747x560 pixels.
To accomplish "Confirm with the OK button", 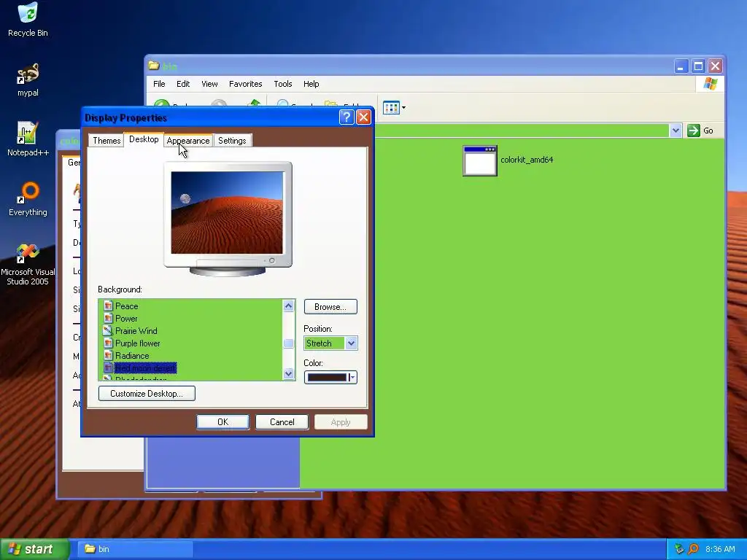I will [x=222, y=422].
